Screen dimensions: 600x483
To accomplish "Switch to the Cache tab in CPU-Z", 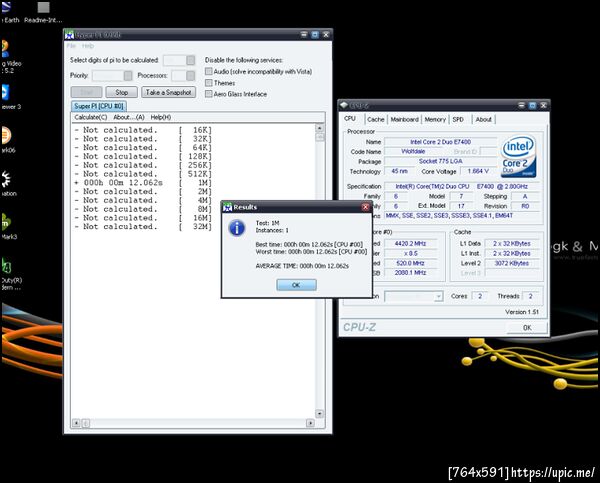I will [x=376, y=119].
